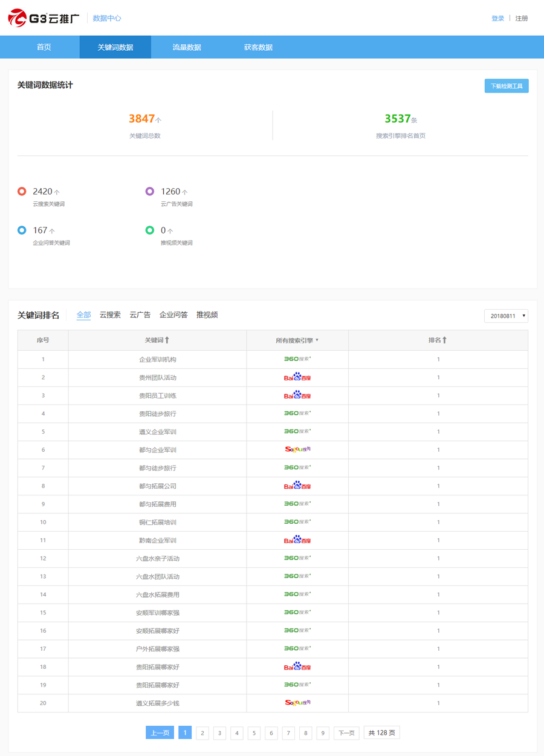Go to page 6

pyautogui.click(x=271, y=733)
